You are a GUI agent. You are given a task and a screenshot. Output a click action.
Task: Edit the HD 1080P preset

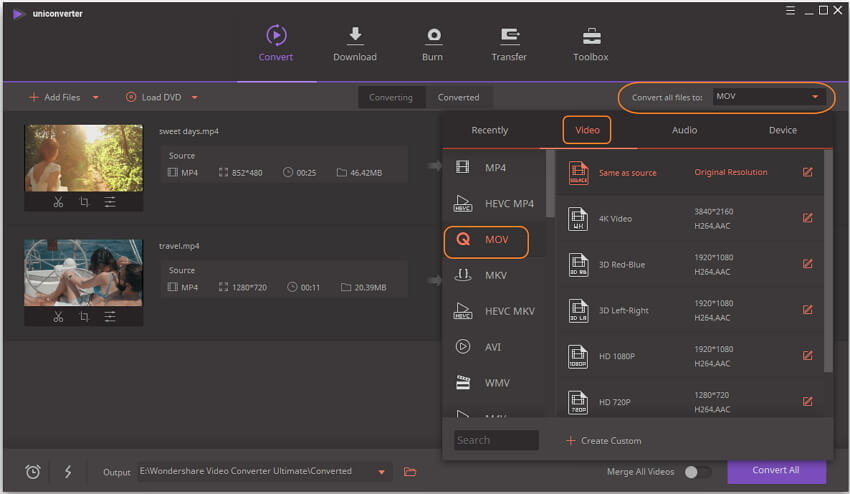click(x=807, y=356)
